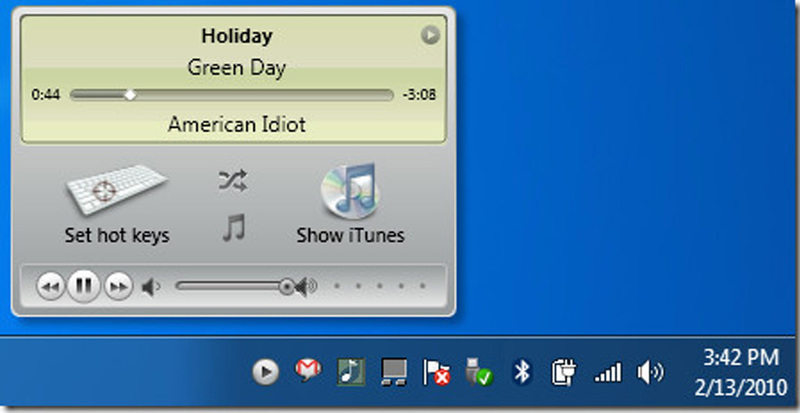Image resolution: width=800 pixels, height=413 pixels.
Task: Skip ahead with the fast-forward button
Action: [118, 286]
